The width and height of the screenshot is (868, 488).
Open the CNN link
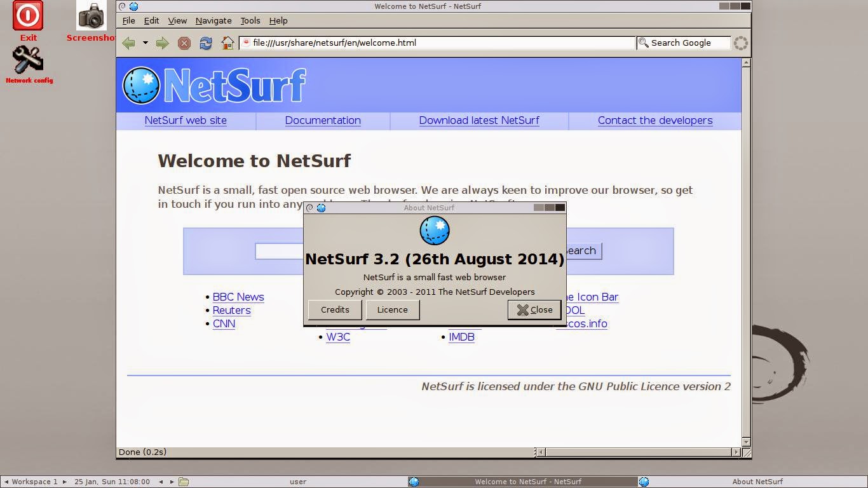point(224,324)
